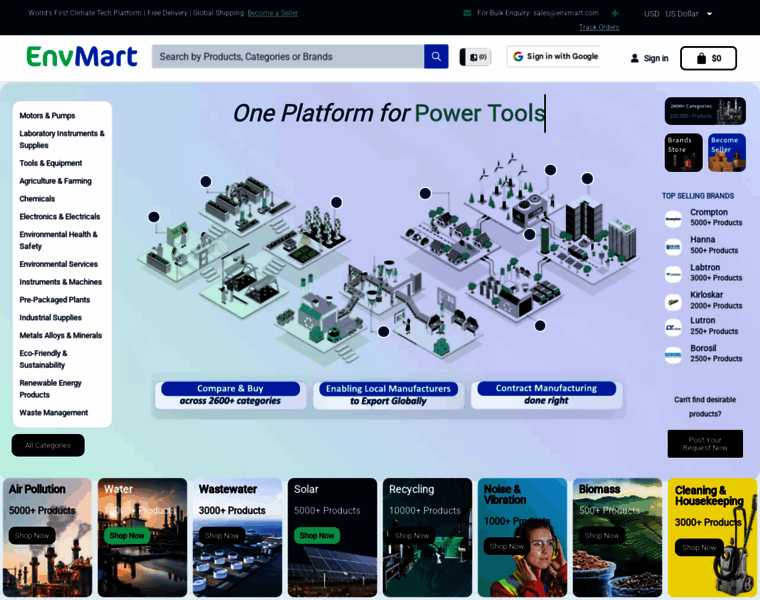Click the EnvMart logo
Viewport: 760px width, 600px height.
[x=82, y=57]
